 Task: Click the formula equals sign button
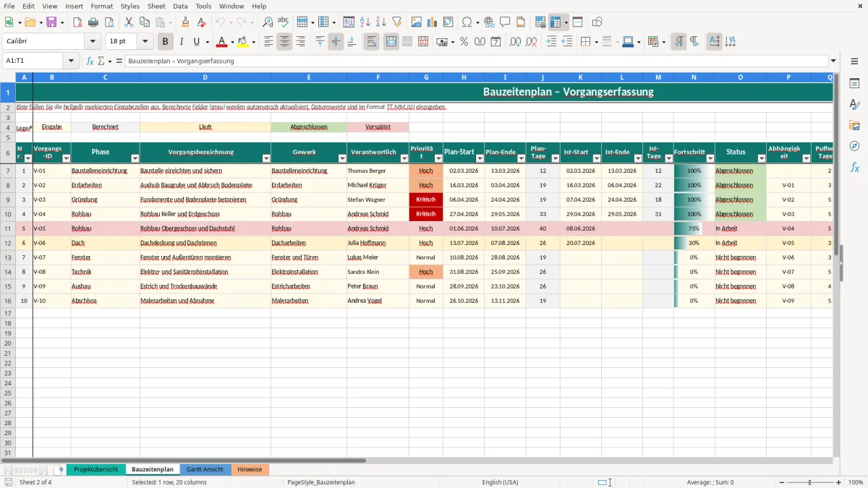[x=119, y=61]
